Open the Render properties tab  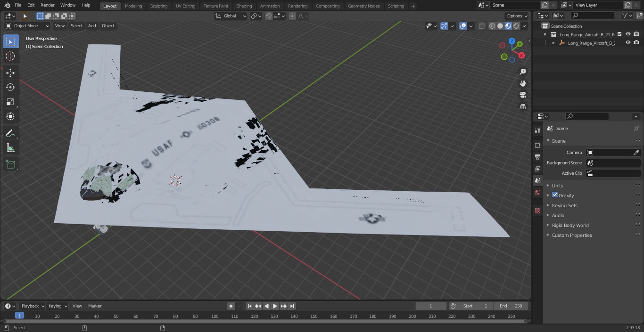click(537, 145)
